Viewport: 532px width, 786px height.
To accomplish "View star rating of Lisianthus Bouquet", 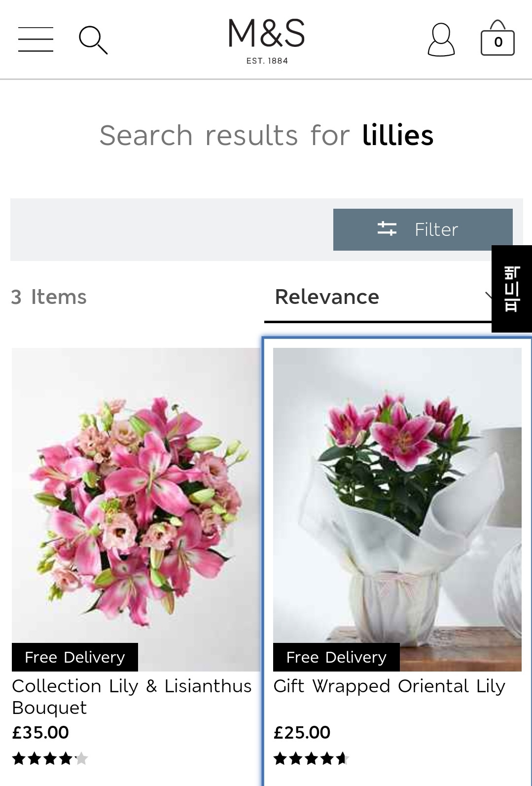I will coord(50,758).
